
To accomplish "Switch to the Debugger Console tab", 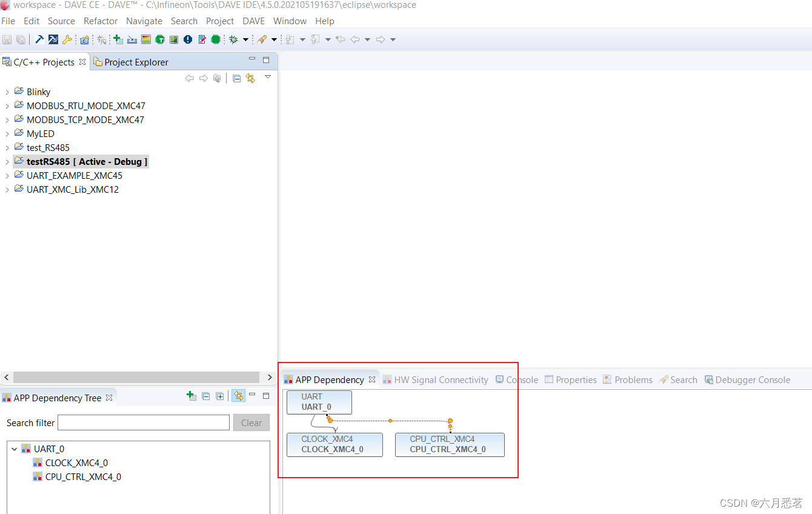I will coord(747,380).
